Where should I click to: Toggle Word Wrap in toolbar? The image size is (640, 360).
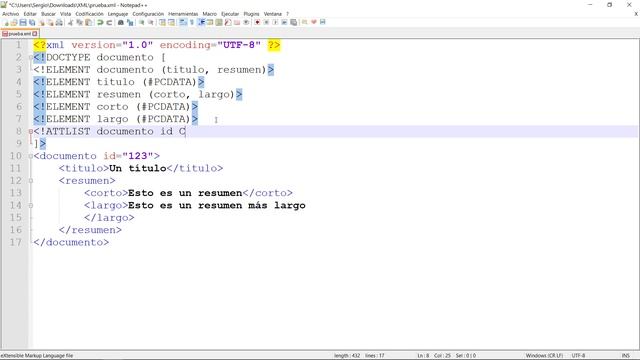(183, 22)
